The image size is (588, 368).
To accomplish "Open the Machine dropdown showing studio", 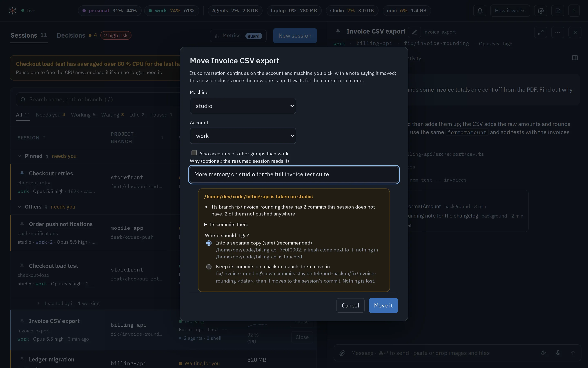I will (243, 106).
